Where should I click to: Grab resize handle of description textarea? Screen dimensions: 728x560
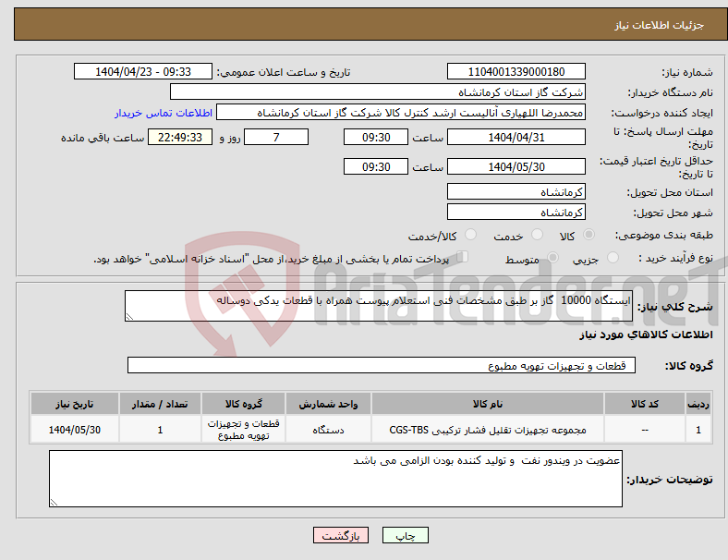[x=129, y=317]
